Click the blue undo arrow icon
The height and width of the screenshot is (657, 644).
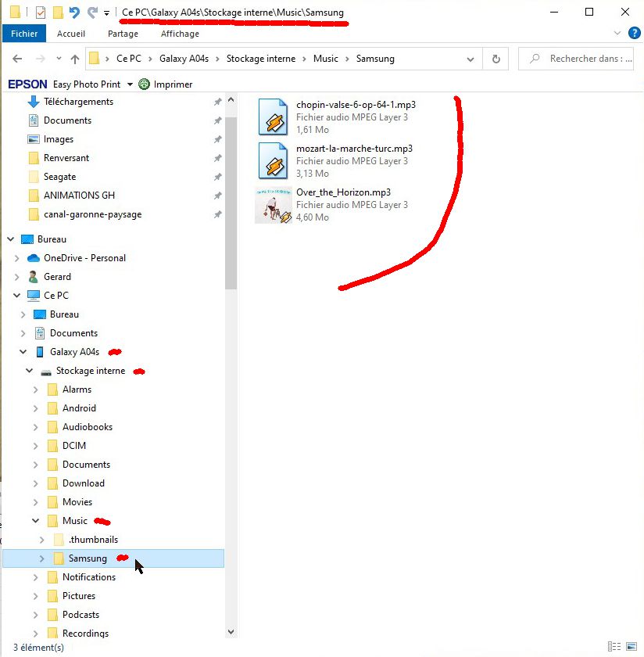click(x=74, y=13)
